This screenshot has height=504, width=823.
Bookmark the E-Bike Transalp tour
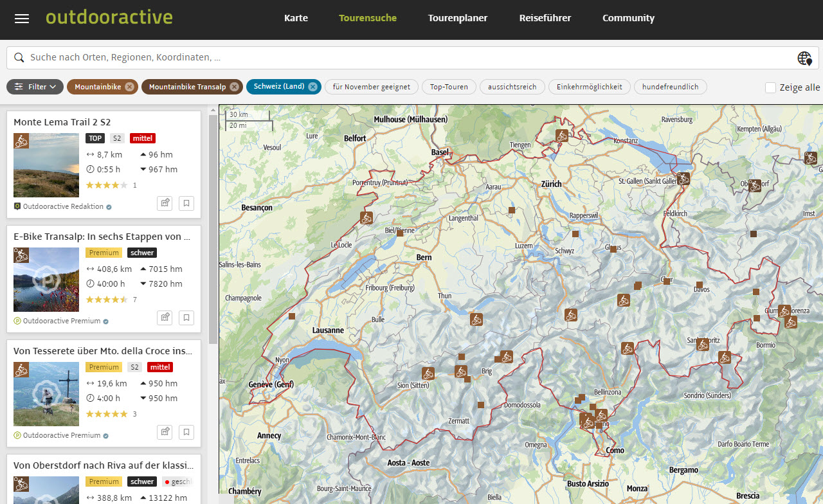coord(186,318)
